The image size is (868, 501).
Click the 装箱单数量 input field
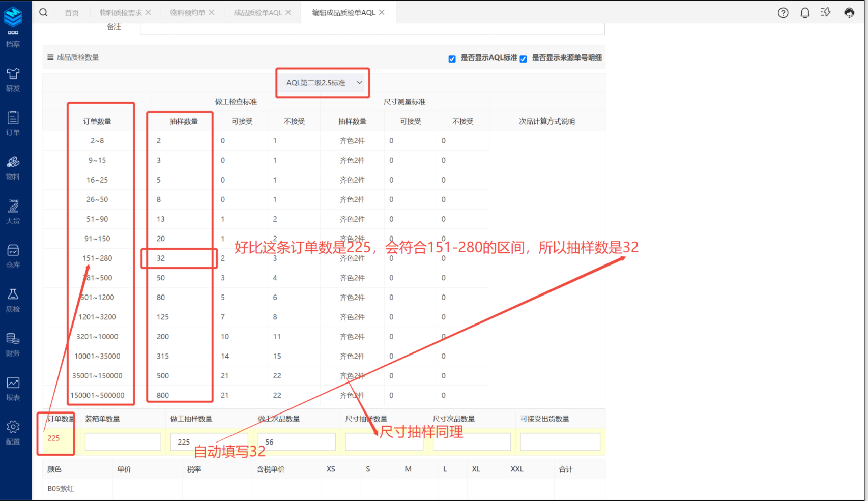pyautogui.click(x=123, y=441)
